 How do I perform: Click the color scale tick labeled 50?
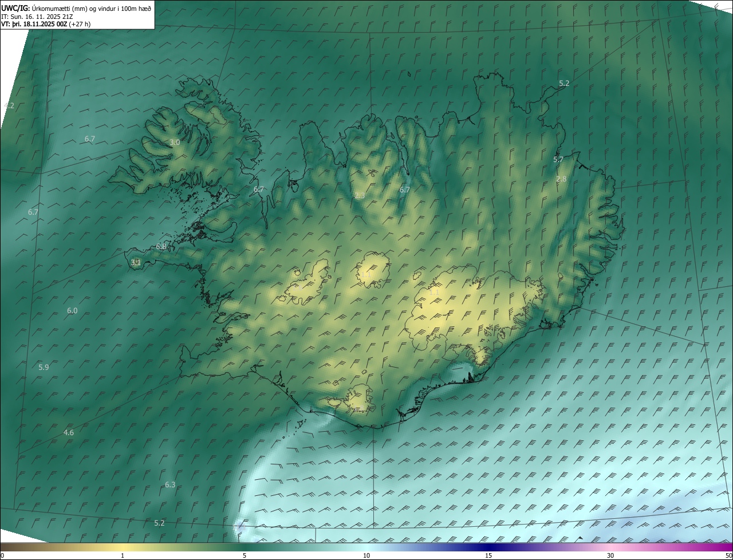tap(728, 555)
